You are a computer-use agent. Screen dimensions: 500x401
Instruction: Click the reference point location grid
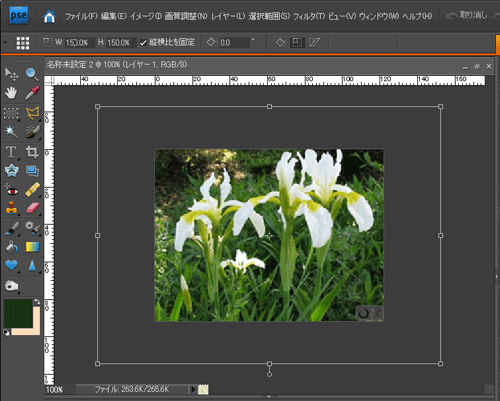click(x=23, y=43)
